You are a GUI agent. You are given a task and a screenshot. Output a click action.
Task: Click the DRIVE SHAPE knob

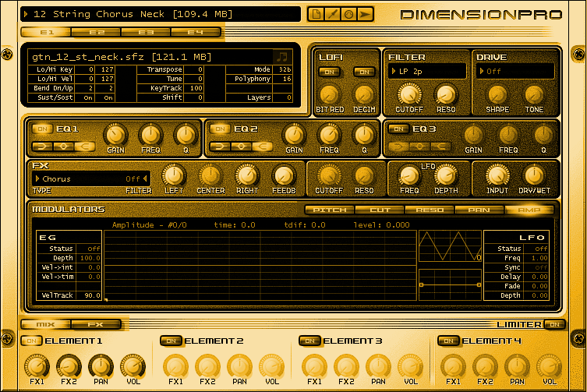pyautogui.click(x=497, y=94)
